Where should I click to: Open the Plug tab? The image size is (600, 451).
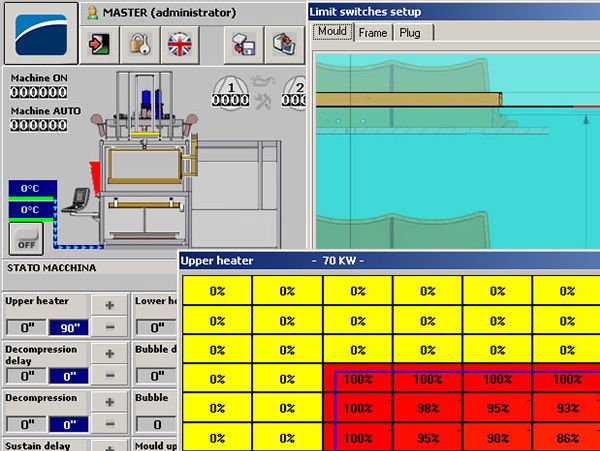(x=410, y=32)
